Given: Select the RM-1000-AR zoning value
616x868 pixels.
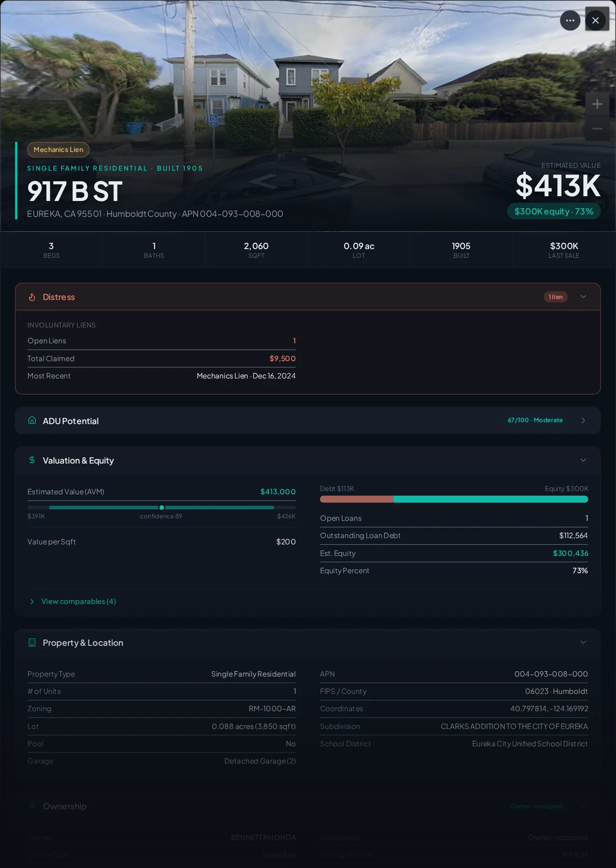Looking at the screenshot, I should [x=272, y=709].
